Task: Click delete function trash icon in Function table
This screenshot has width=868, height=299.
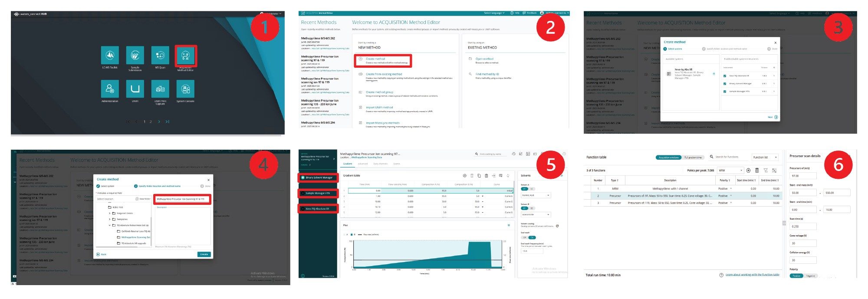Action: click(x=757, y=171)
